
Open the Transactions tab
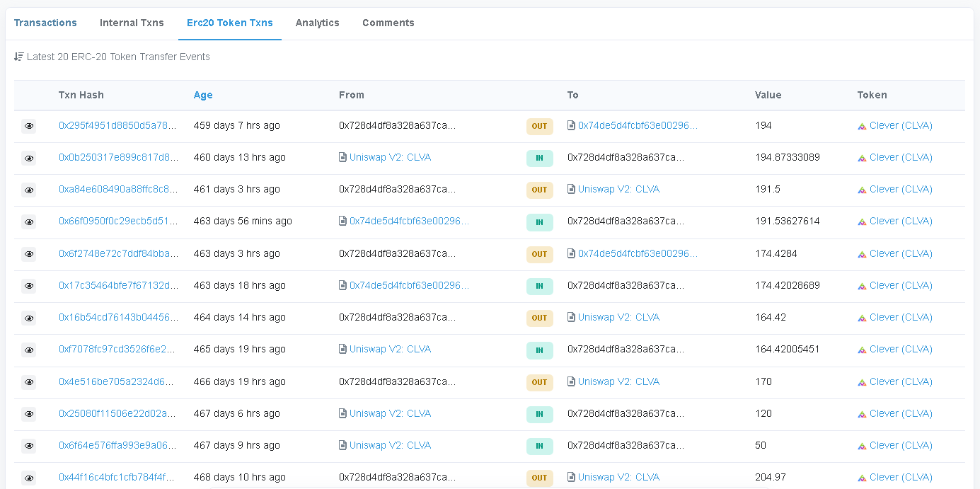[x=45, y=23]
